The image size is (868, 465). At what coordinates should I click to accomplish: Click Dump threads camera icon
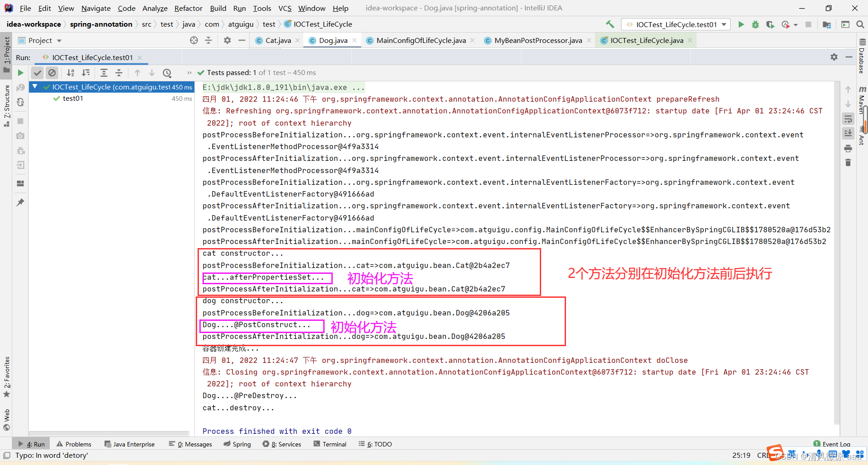20,136
